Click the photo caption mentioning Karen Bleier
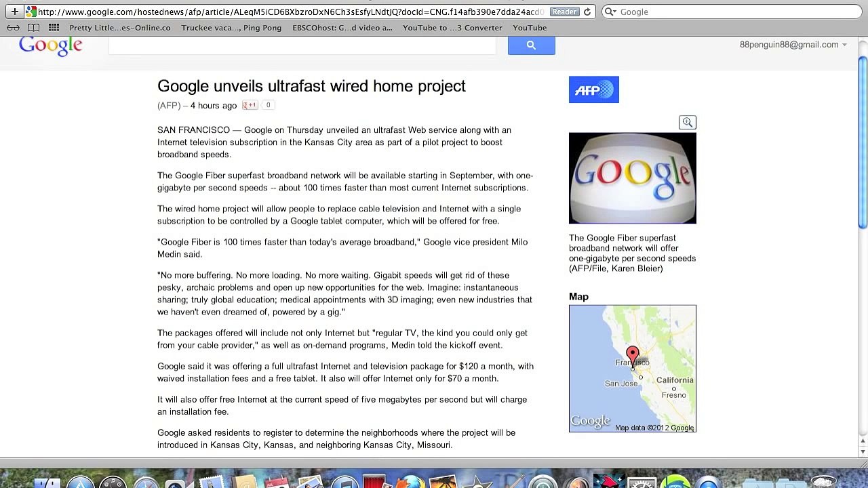 pos(633,253)
